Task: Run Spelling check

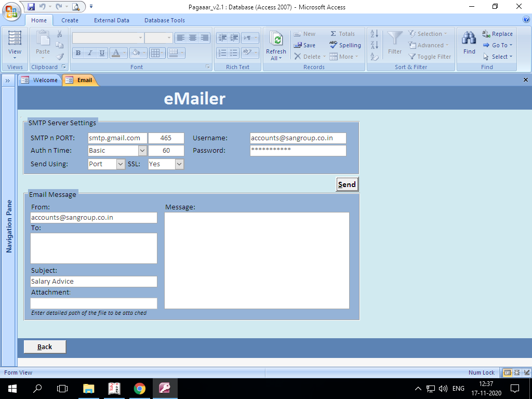Action: coord(345,45)
